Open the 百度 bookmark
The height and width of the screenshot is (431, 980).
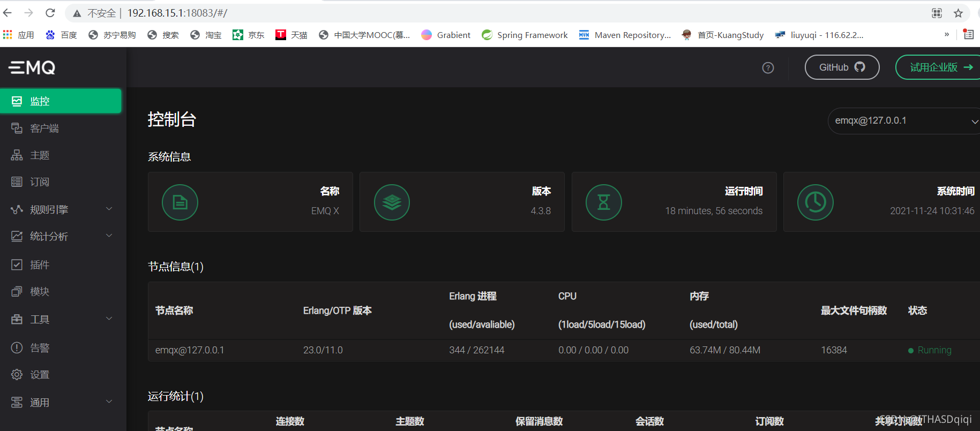(x=62, y=35)
